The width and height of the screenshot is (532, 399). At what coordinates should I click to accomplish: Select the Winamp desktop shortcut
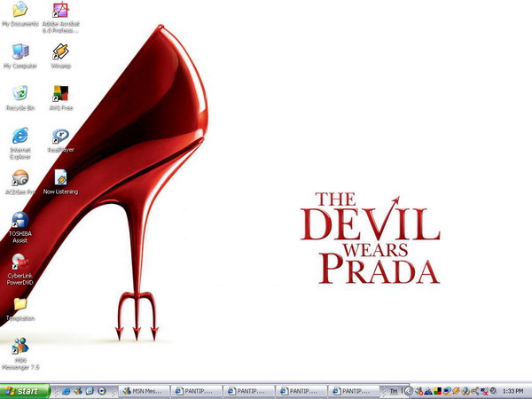(60, 57)
